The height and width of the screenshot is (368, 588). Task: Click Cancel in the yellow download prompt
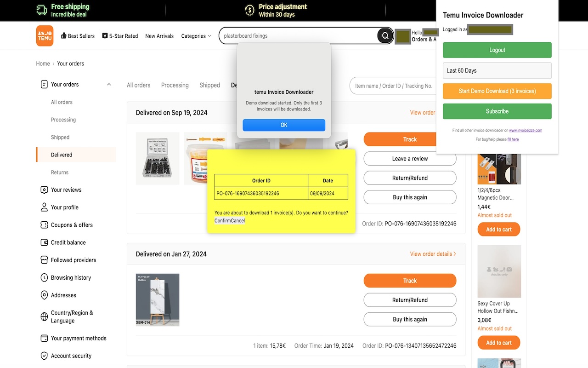click(x=238, y=221)
